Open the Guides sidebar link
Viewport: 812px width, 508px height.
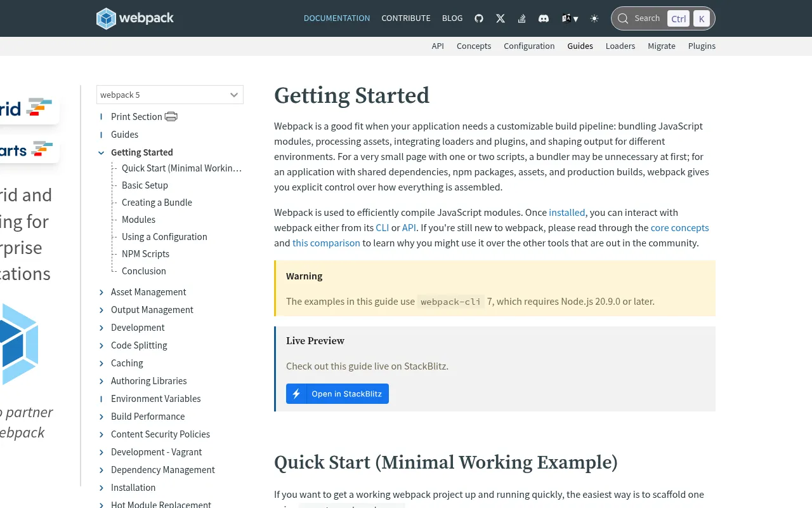124,135
